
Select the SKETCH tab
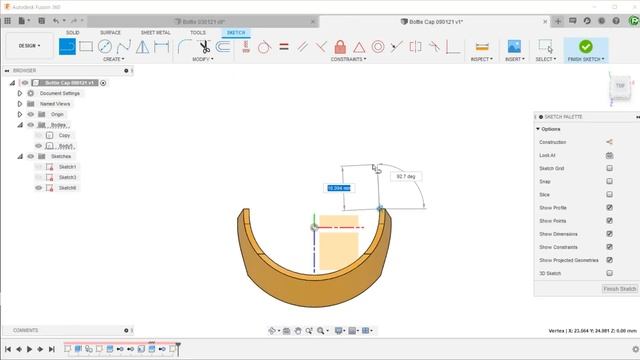[236, 33]
